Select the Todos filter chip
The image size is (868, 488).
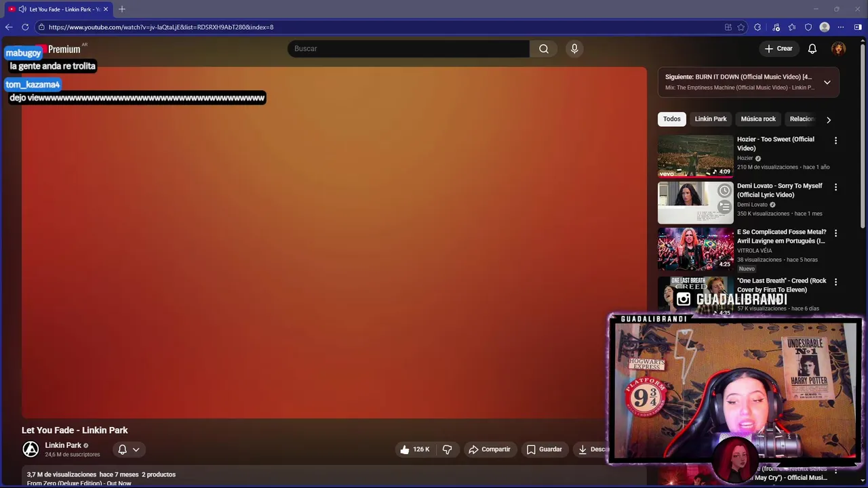click(672, 119)
